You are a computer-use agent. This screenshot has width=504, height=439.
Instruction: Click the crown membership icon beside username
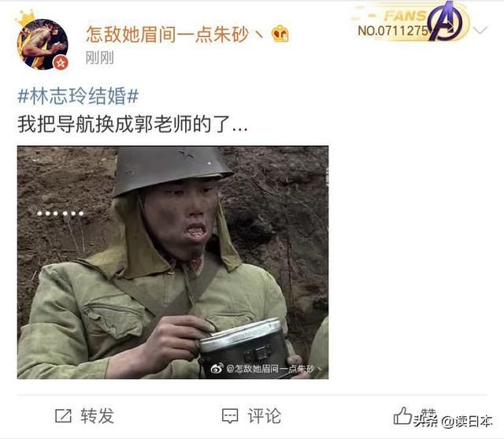coord(280,34)
